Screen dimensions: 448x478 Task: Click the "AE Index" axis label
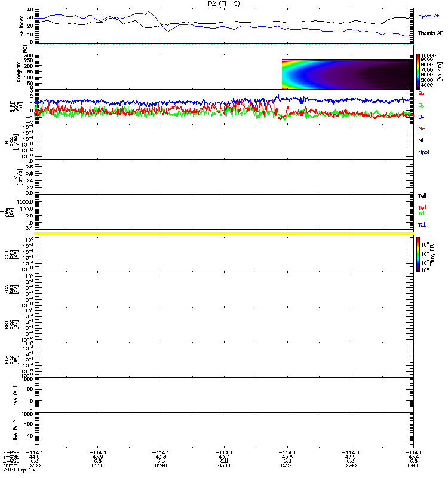(22, 26)
